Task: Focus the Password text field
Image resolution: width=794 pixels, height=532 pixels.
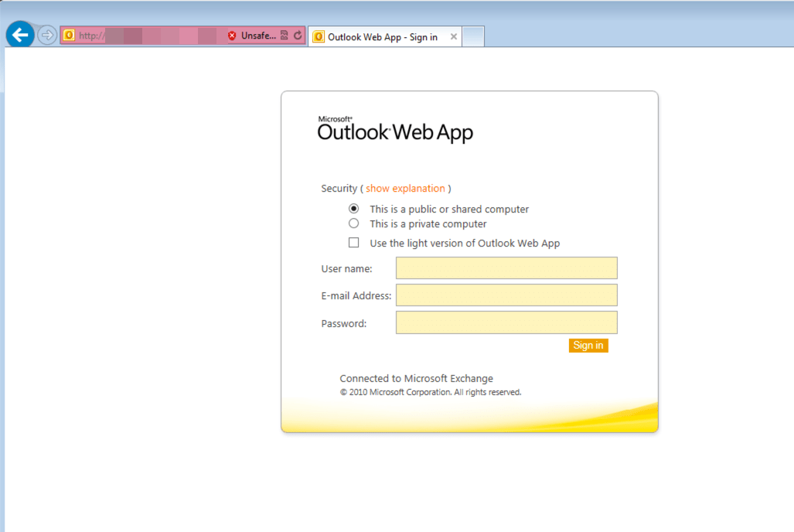Action: pyautogui.click(x=506, y=322)
